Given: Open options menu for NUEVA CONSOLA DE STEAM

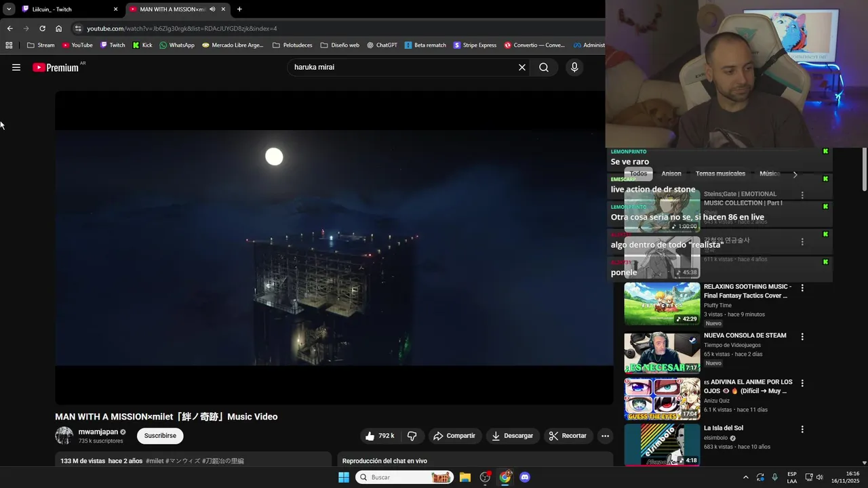Looking at the screenshot, I should 802,337.
